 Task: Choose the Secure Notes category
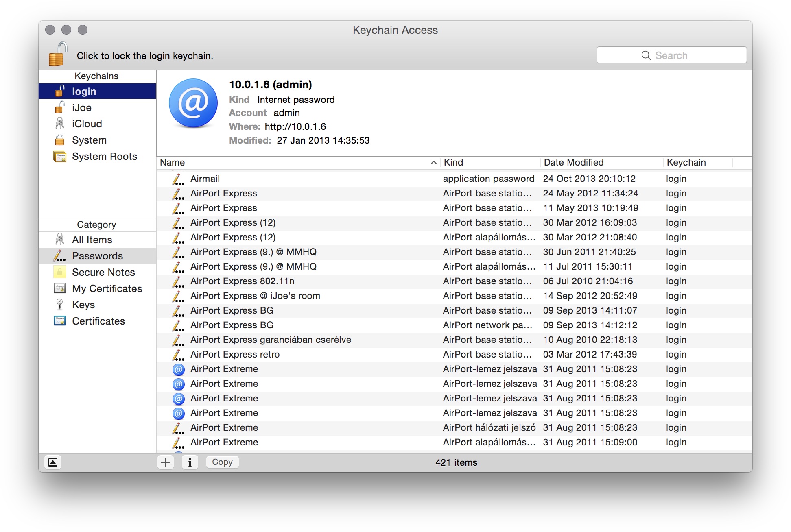pos(97,272)
